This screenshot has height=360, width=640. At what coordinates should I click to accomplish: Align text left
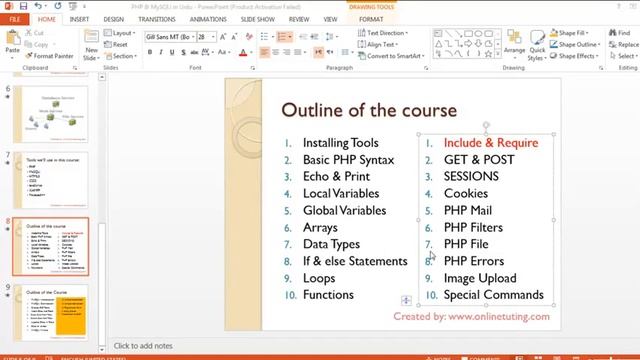coord(264,52)
